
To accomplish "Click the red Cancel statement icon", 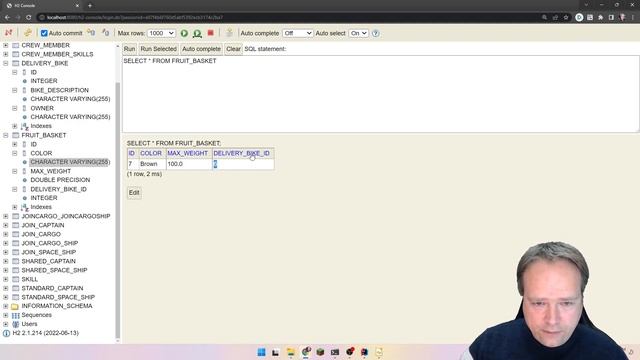I will tap(211, 33).
